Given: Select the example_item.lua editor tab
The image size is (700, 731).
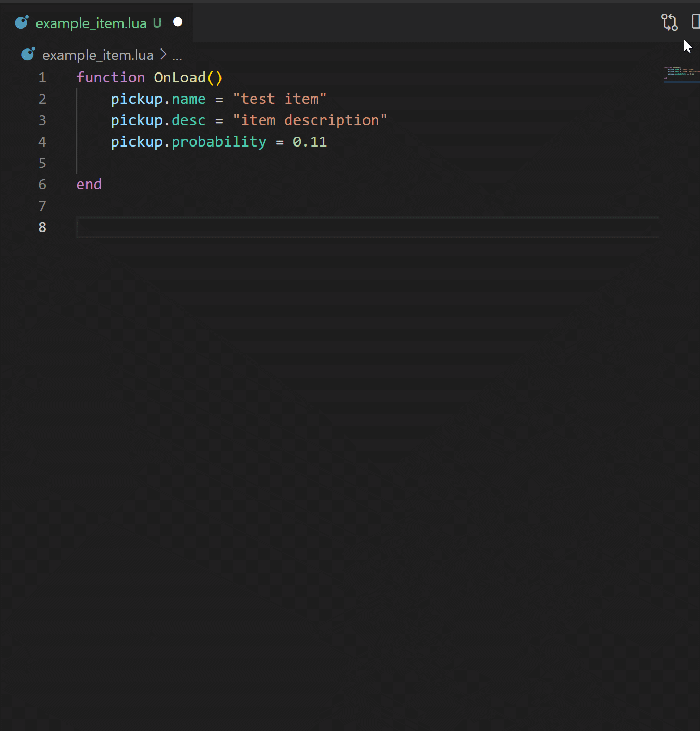Looking at the screenshot, I should (91, 23).
